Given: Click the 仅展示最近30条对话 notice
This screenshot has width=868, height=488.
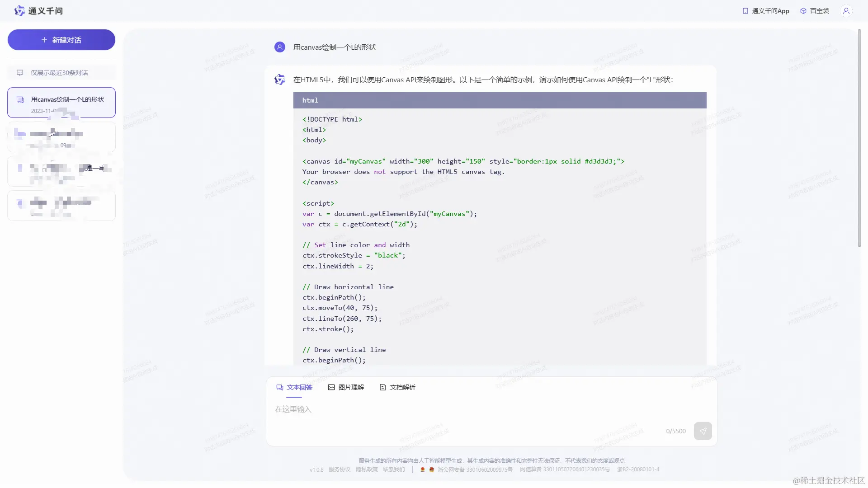Looking at the screenshot, I should (59, 73).
